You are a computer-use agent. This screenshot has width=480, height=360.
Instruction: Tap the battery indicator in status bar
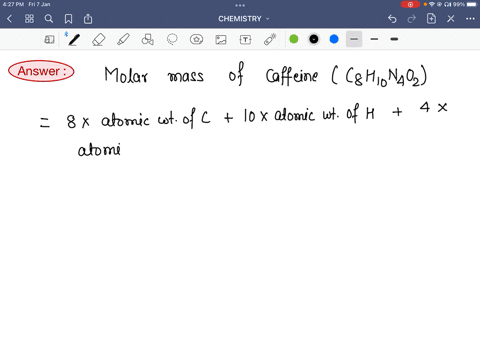pos(472,4)
